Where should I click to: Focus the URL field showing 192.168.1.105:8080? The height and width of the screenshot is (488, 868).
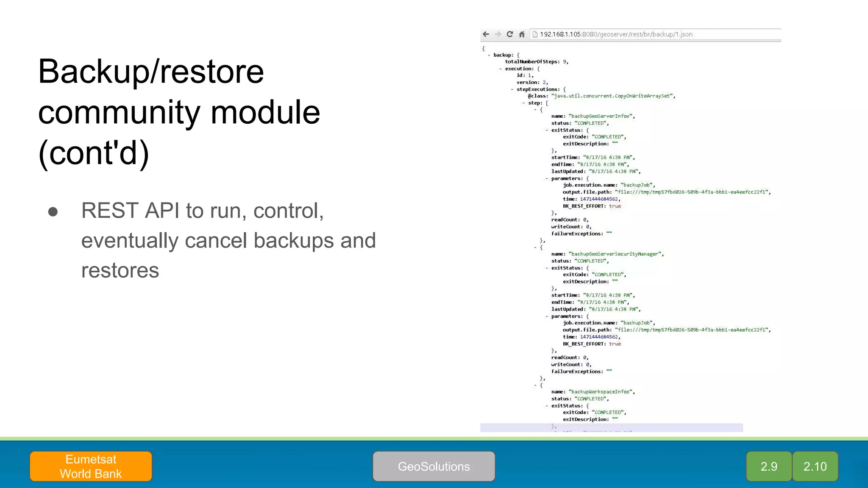point(655,34)
